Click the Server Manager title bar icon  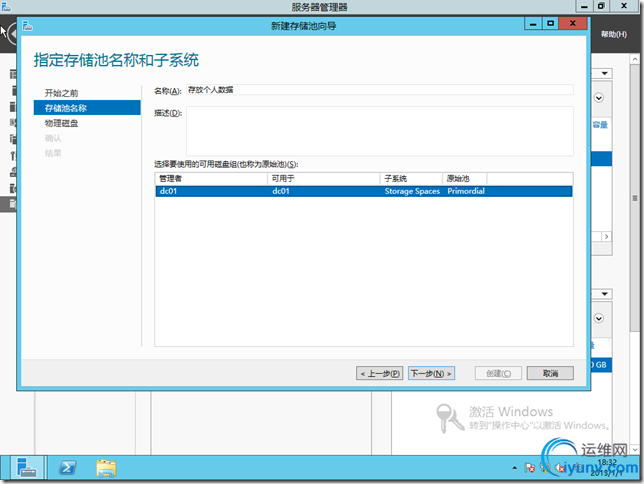[6, 6]
